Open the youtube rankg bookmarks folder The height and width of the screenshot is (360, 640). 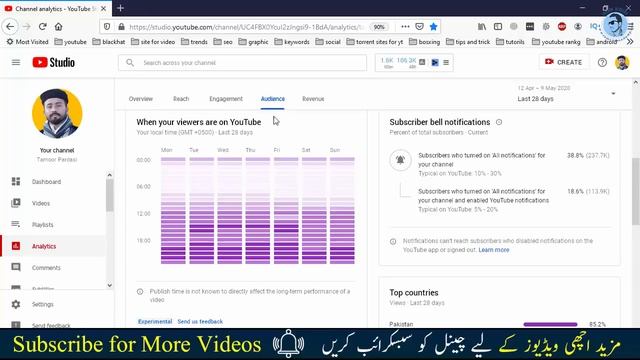coord(556,42)
